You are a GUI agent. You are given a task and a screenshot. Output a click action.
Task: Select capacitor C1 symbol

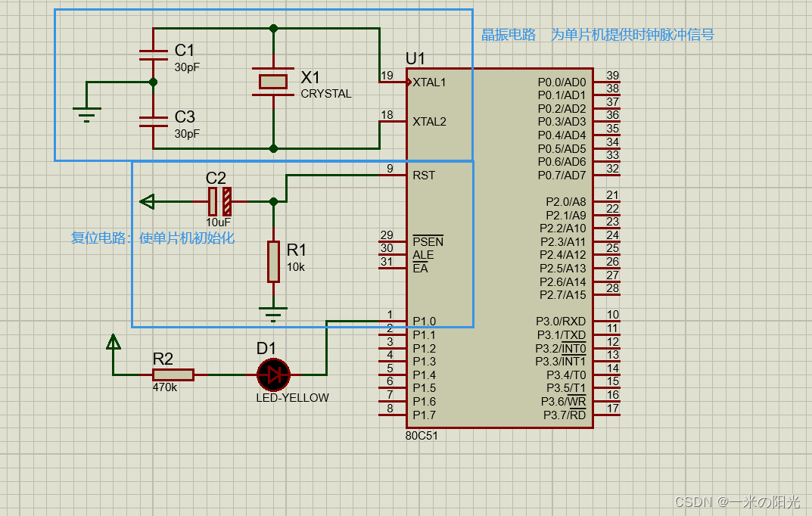pyautogui.click(x=154, y=55)
